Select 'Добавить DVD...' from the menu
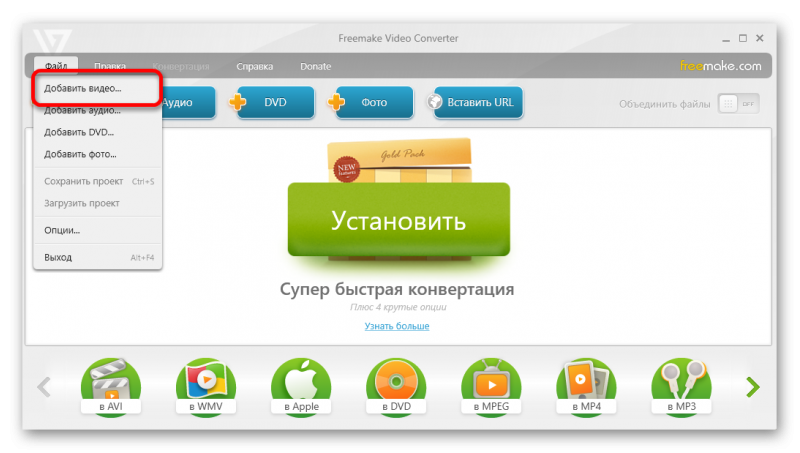800x453 pixels. (x=97, y=132)
